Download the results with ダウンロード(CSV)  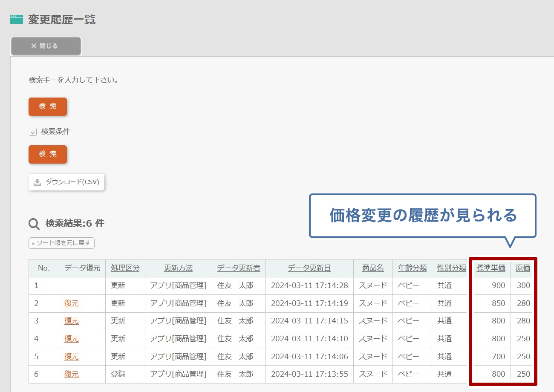[66, 182]
